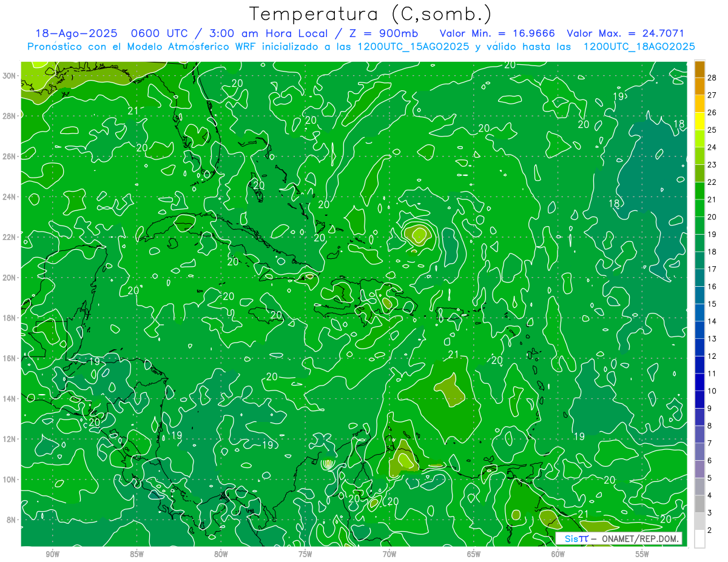The height and width of the screenshot is (562, 728).
Task: Click the "Valor Min. = 16.9666" value
Action: coord(496,34)
